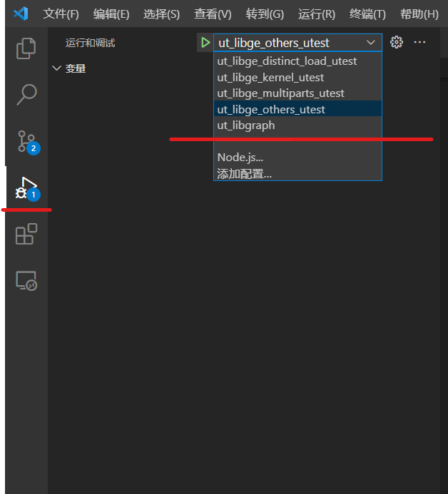The width and height of the screenshot is (448, 494).
Task: Open Source Control view icon
Action: click(x=26, y=141)
